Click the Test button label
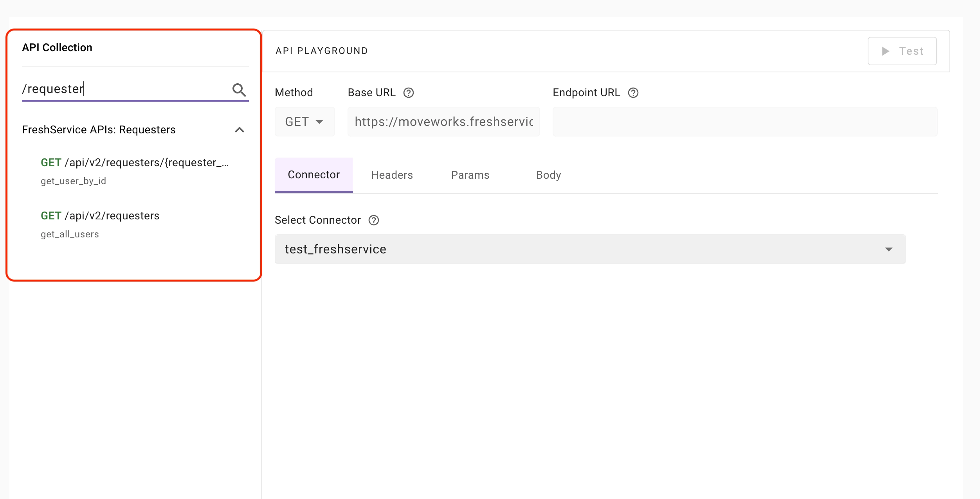This screenshot has width=980, height=499. click(911, 51)
